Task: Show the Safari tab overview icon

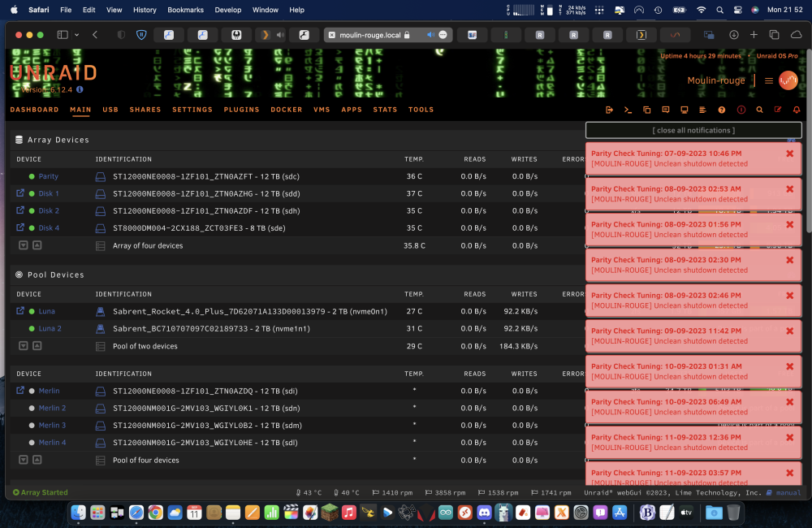Action: click(774, 35)
